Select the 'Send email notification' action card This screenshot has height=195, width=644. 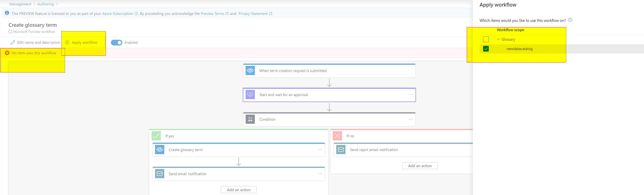(x=239, y=174)
